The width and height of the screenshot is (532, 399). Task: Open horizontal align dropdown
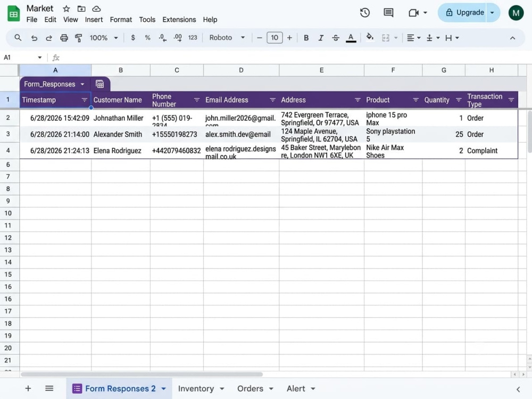[x=413, y=38]
